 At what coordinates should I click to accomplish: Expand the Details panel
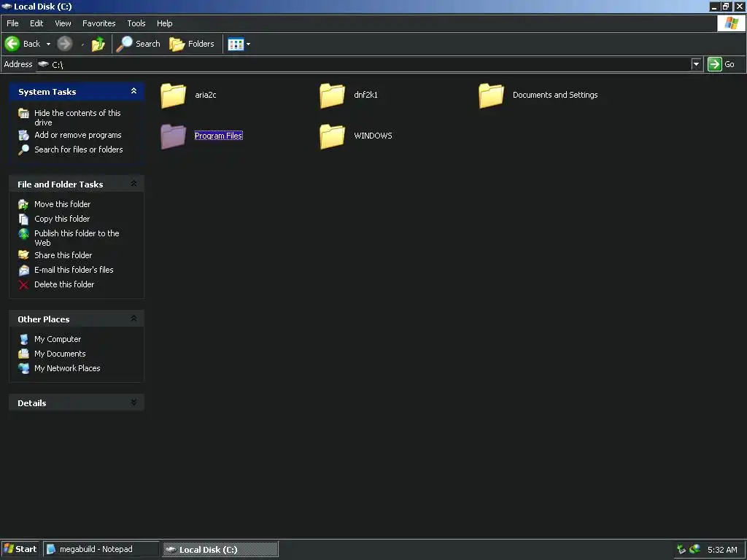[134, 402]
